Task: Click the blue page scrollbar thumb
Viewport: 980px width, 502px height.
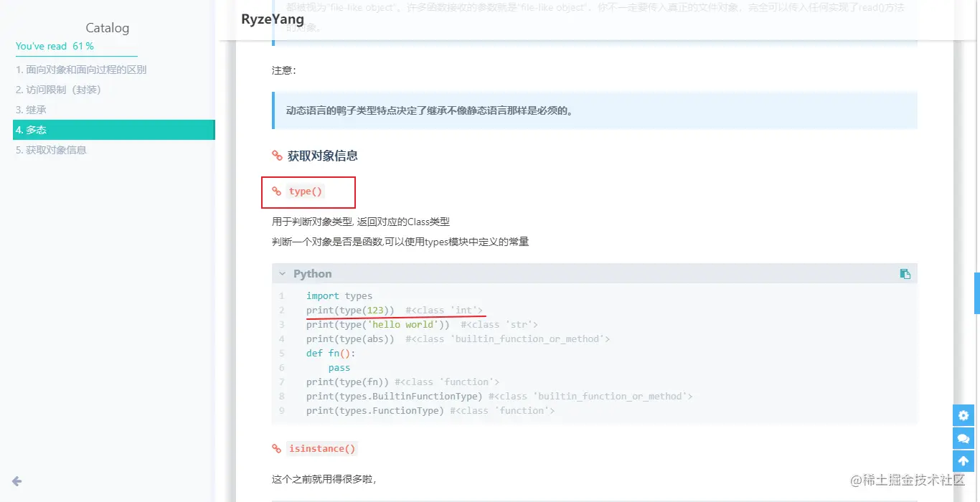Action: [x=976, y=293]
